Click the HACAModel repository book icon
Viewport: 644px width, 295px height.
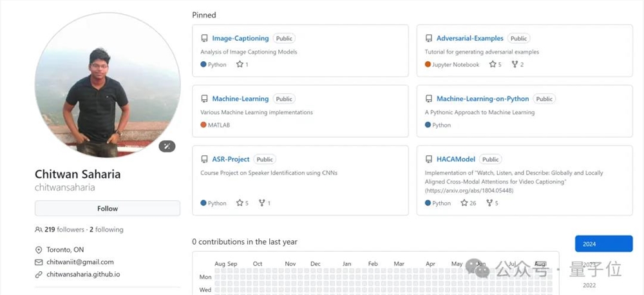coord(429,159)
